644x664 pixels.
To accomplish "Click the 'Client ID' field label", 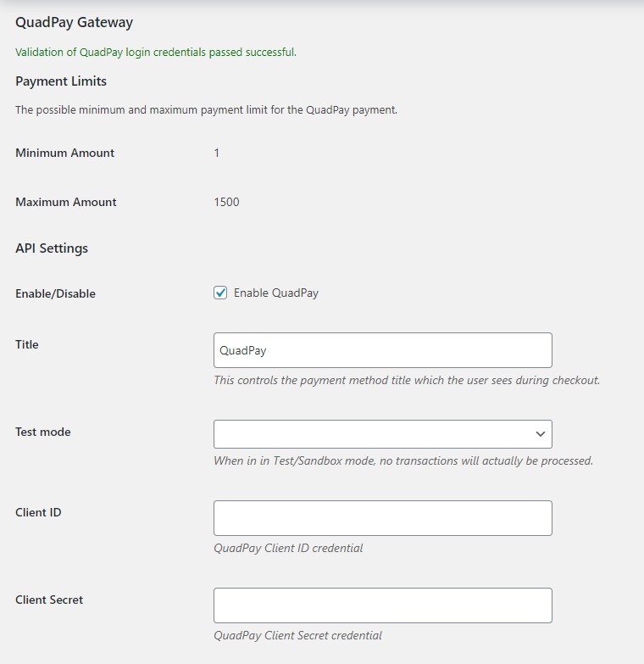I will (38, 512).
